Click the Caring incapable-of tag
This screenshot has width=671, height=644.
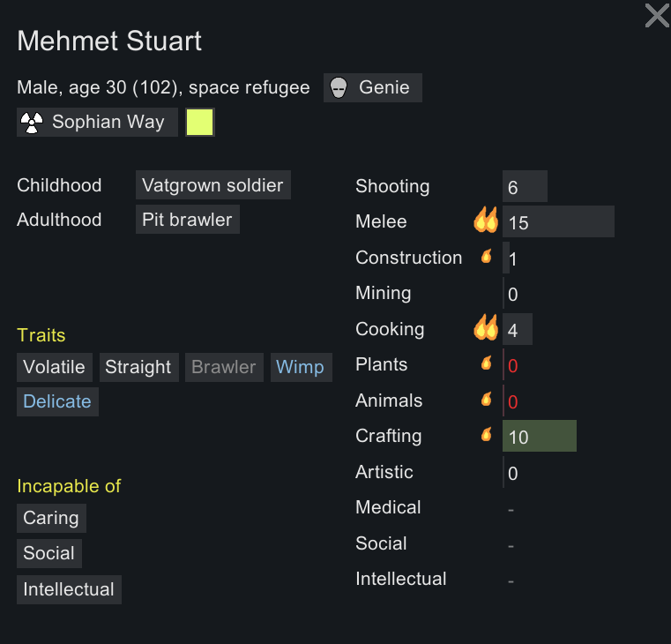pyautogui.click(x=51, y=518)
